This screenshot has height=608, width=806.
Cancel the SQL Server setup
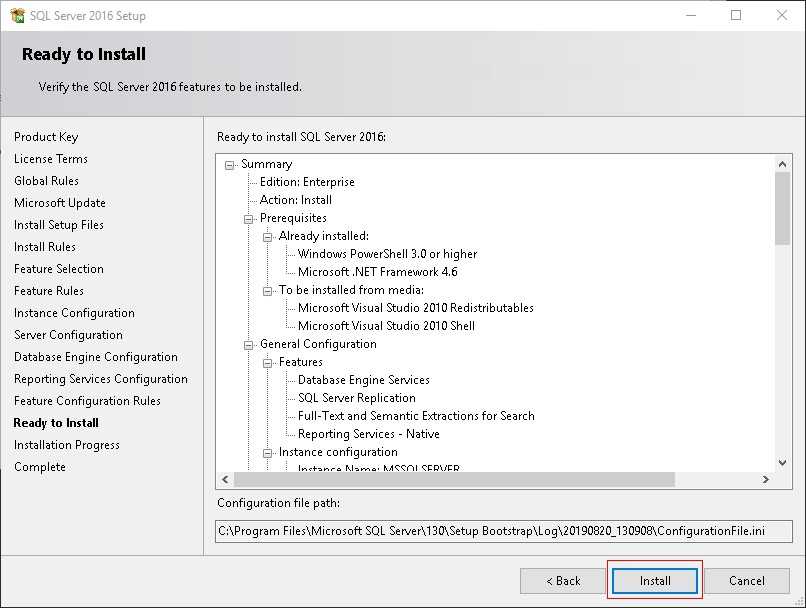click(x=747, y=581)
